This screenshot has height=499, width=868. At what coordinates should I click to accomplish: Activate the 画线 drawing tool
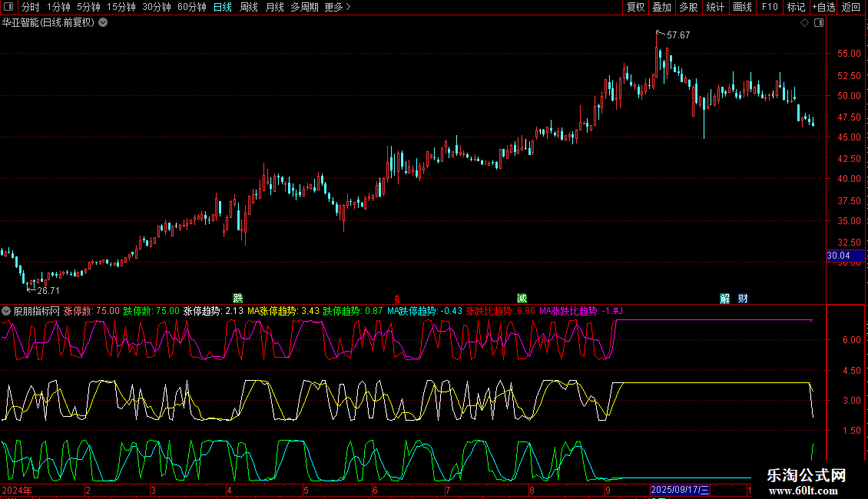click(742, 7)
